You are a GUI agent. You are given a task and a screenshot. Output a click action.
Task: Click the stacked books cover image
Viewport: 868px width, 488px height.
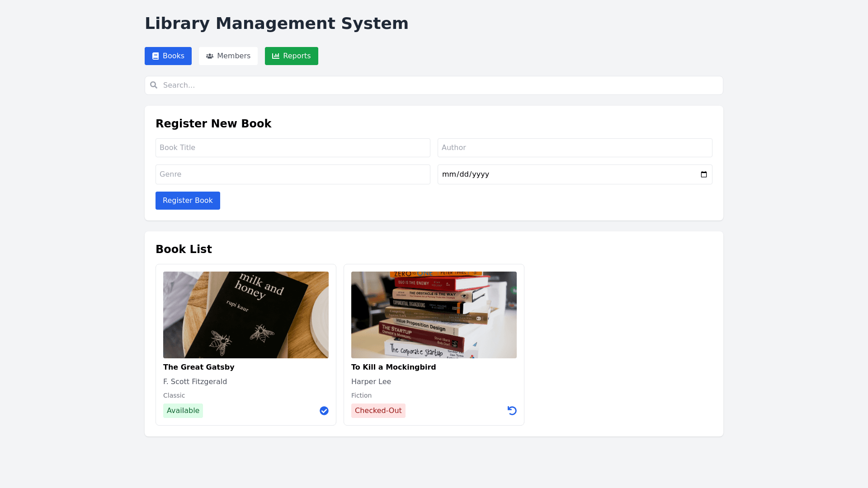click(x=434, y=315)
